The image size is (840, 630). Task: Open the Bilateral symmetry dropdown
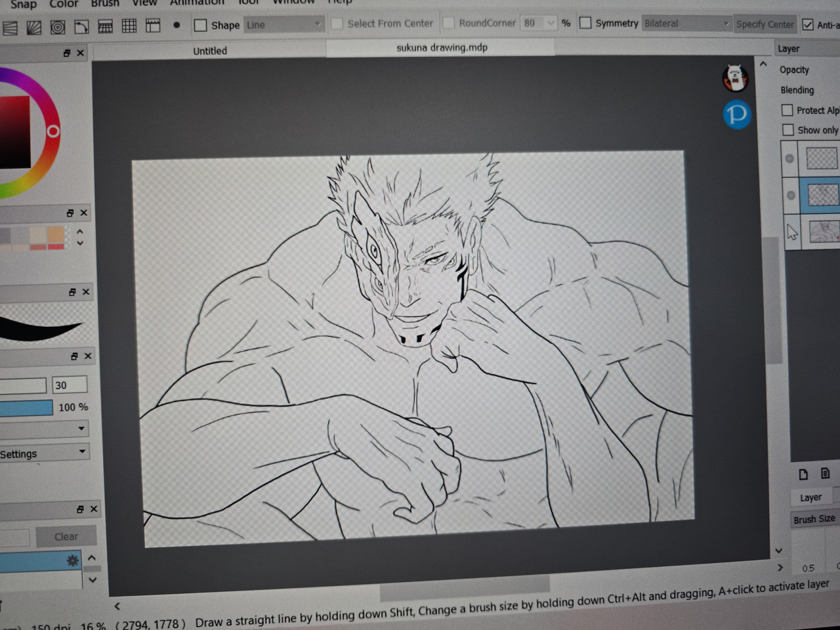(686, 23)
